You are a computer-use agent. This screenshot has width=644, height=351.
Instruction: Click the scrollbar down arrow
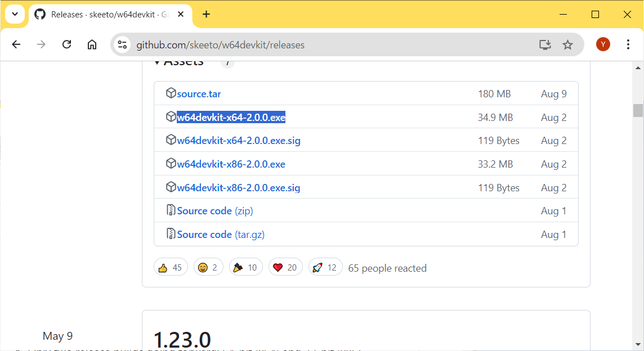(637, 345)
